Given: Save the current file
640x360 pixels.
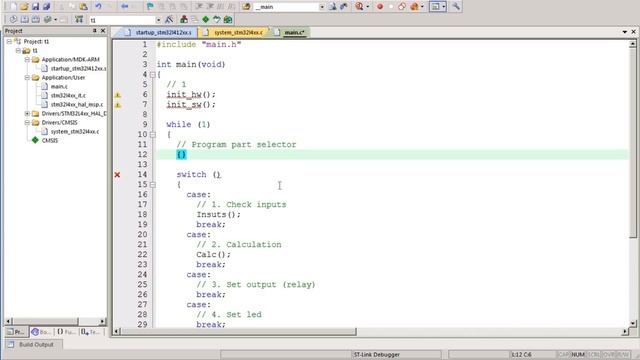Looking at the screenshot, I should click(x=36, y=7).
